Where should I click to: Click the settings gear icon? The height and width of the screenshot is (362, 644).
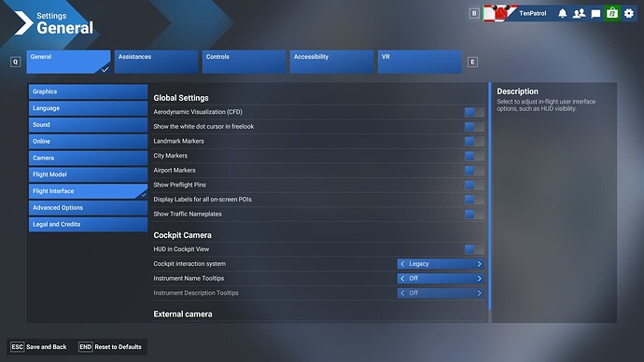click(629, 14)
